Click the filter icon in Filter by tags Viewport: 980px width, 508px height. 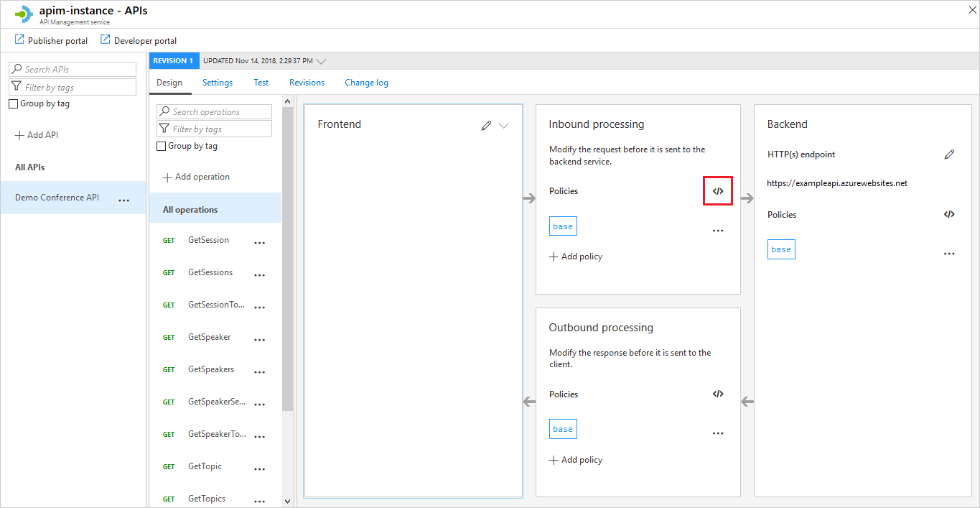(x=16, y=86)
